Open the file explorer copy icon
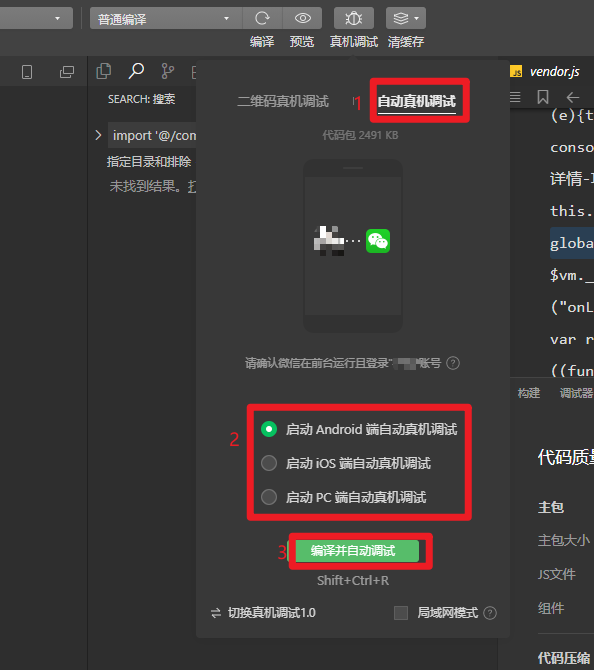Viewport: 594px width, 670px height. click(103, 71)
